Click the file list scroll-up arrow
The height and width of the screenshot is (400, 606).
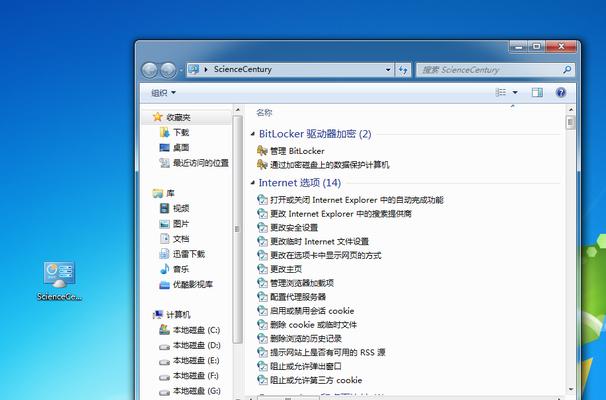pyautogui.click(x=570, y=110)
